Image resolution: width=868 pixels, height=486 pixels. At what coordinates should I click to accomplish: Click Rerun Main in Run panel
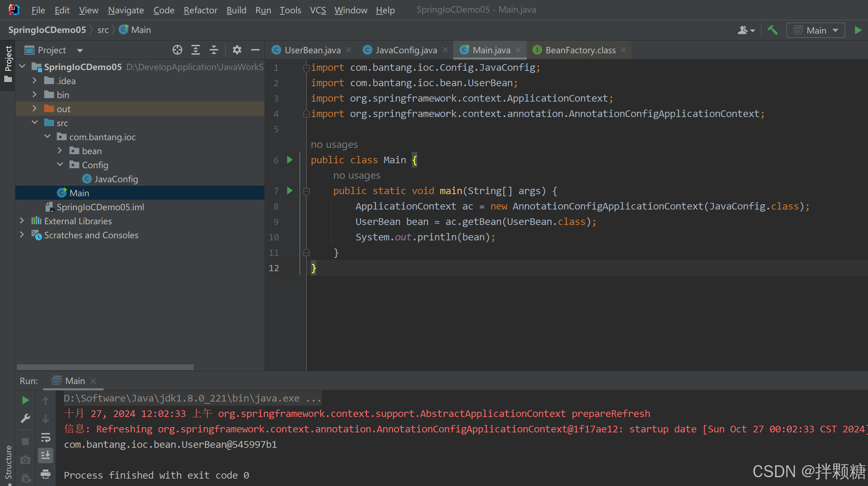point(25,400)
